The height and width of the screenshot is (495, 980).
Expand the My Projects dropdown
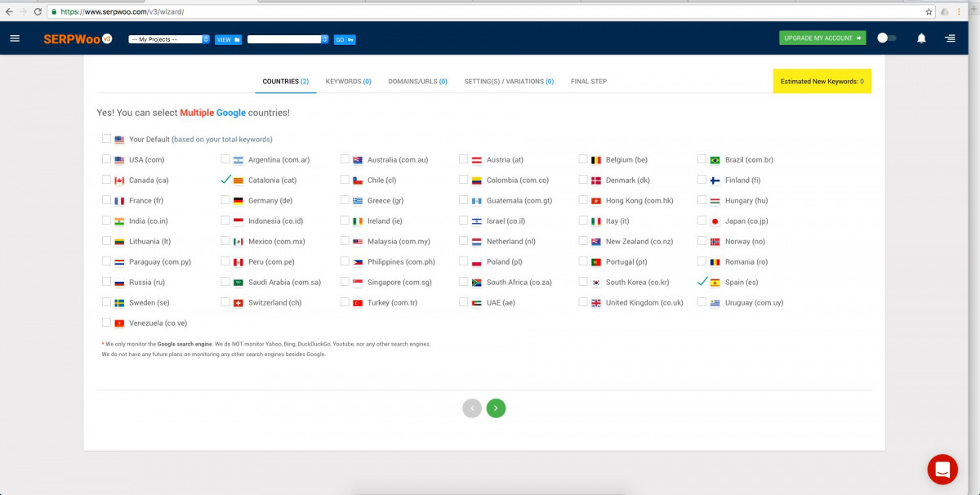169,39
